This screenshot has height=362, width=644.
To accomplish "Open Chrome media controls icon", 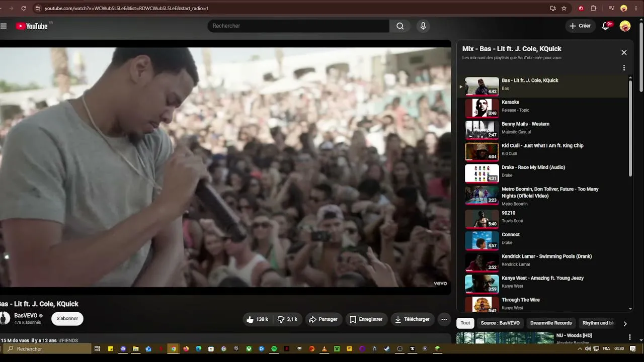I will 611,8.
